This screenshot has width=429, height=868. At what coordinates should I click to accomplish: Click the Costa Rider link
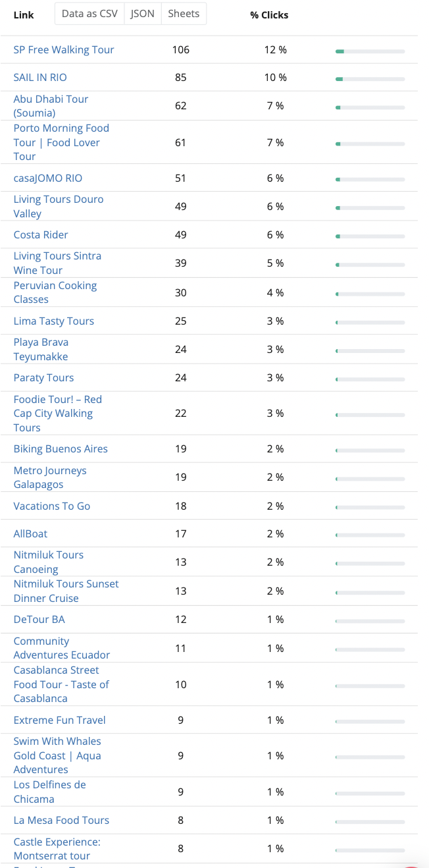41,234
